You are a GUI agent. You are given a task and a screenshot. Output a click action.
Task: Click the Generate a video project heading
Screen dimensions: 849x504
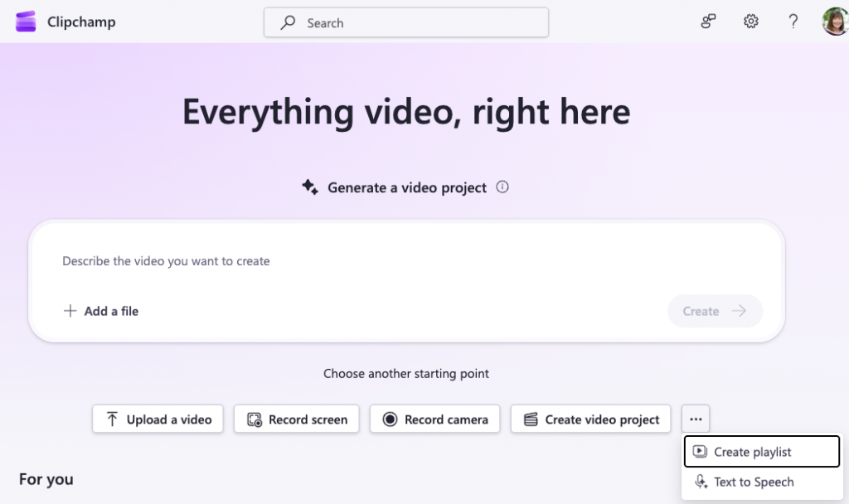[x=406, y=187]
